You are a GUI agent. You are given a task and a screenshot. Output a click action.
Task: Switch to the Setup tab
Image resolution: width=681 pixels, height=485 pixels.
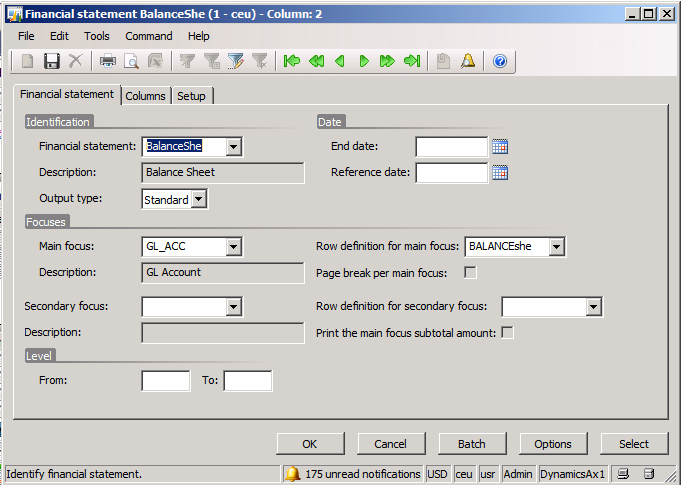pyautogui.click(x=191, y=96)
